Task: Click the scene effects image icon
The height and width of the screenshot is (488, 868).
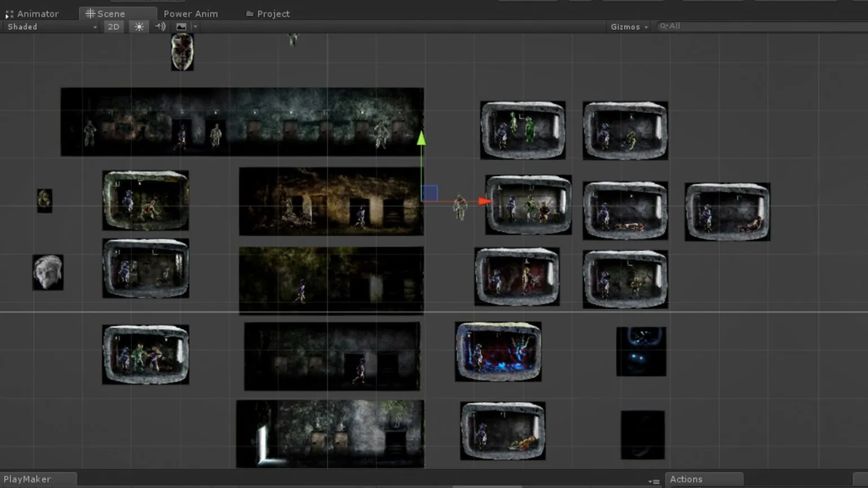Action: point(181,26)
